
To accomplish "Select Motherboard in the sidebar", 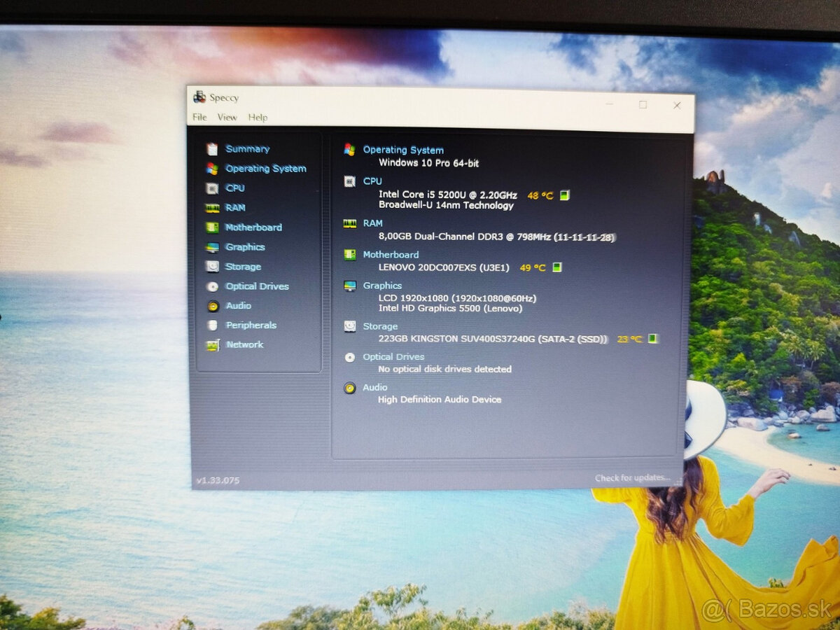I will pyautogui.click(x=253, y=227).
